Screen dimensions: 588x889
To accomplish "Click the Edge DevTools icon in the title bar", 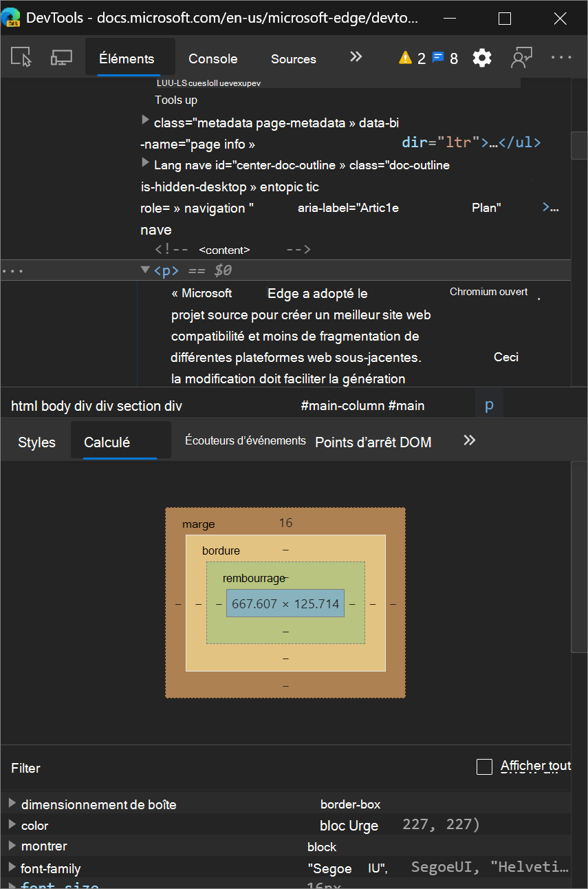I will click(12, 17).
